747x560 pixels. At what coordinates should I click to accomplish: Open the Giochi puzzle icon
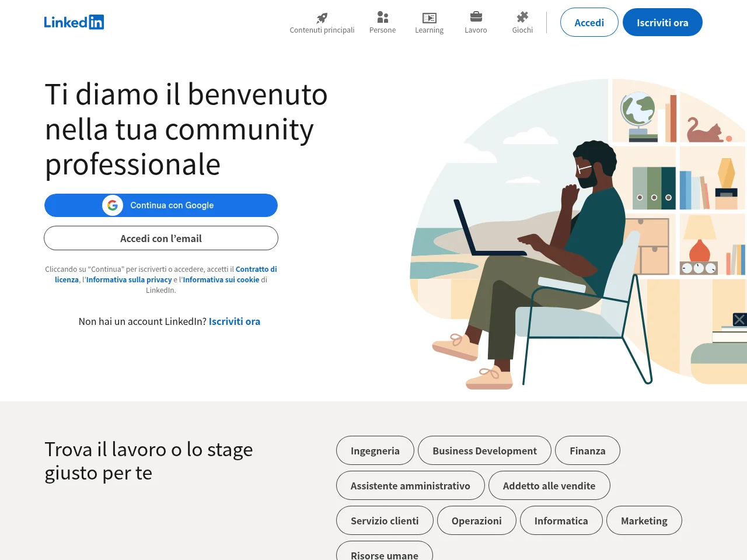523,17
